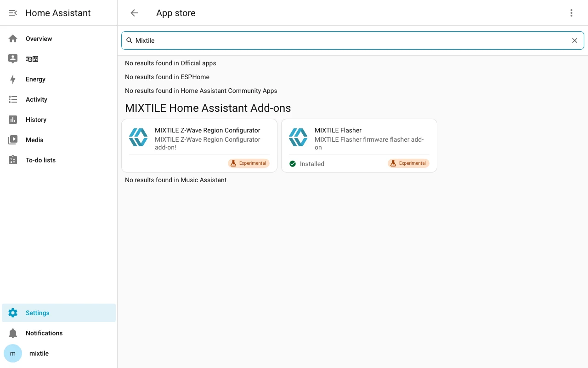
Task: Click the green Installed checkmark icon
Action: (x=293, y=164)
